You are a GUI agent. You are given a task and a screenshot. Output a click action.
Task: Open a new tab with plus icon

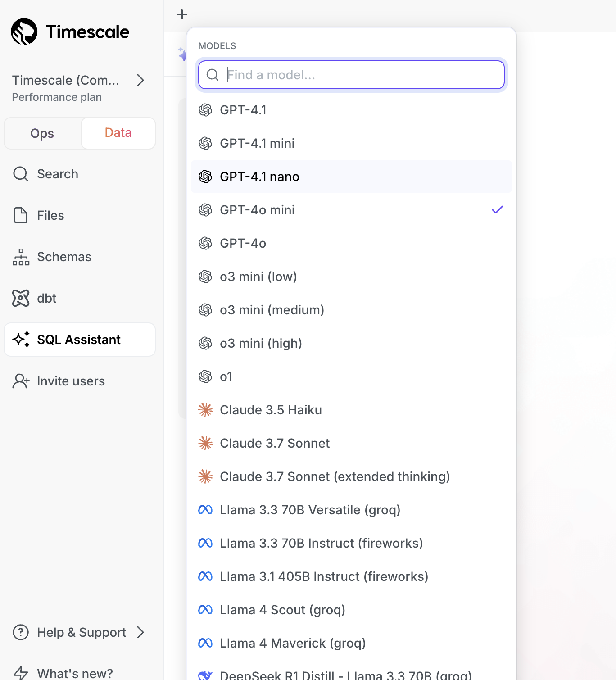[182, 14]
